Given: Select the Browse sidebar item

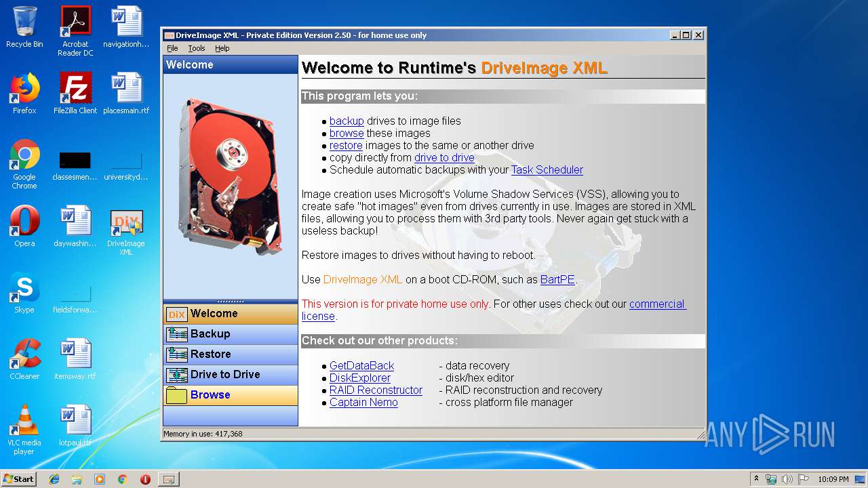Looking at the screenshot, I should tap(231, 395).
